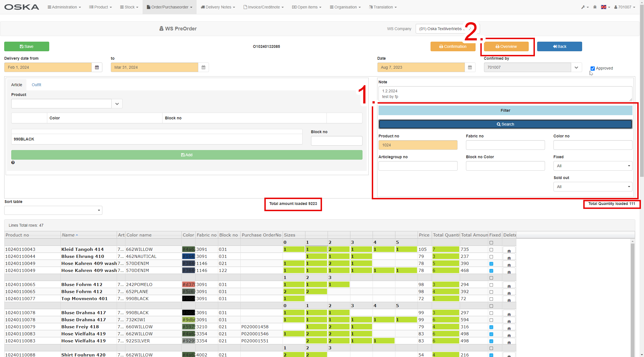Click into the Fabric no filter field
The image size is (644, 357).
[x=505, y=145]
